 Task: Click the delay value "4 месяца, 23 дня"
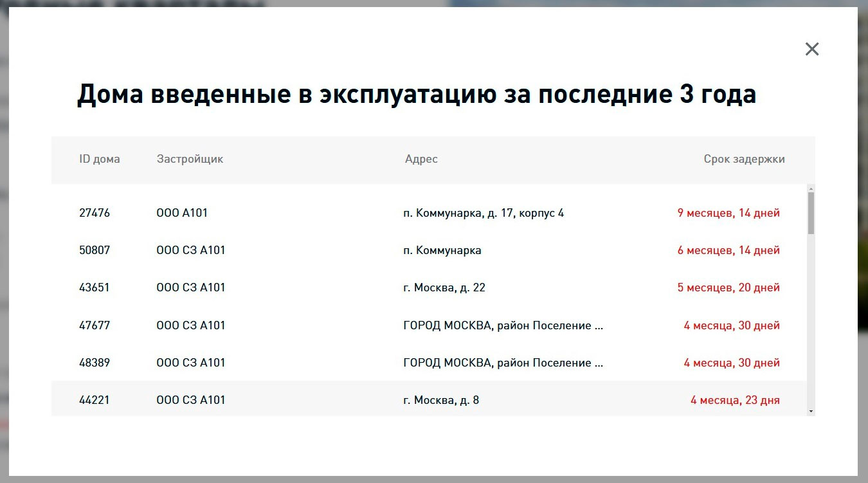(735, 400)
